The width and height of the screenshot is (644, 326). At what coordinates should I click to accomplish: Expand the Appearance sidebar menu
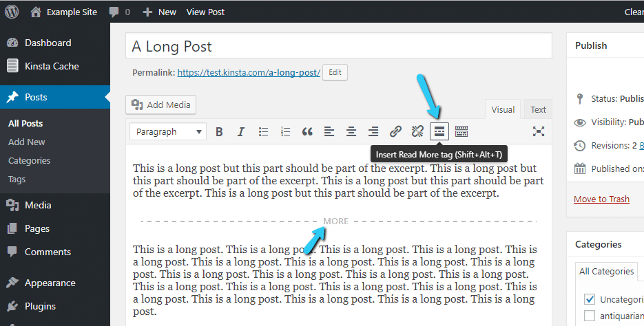50,283
